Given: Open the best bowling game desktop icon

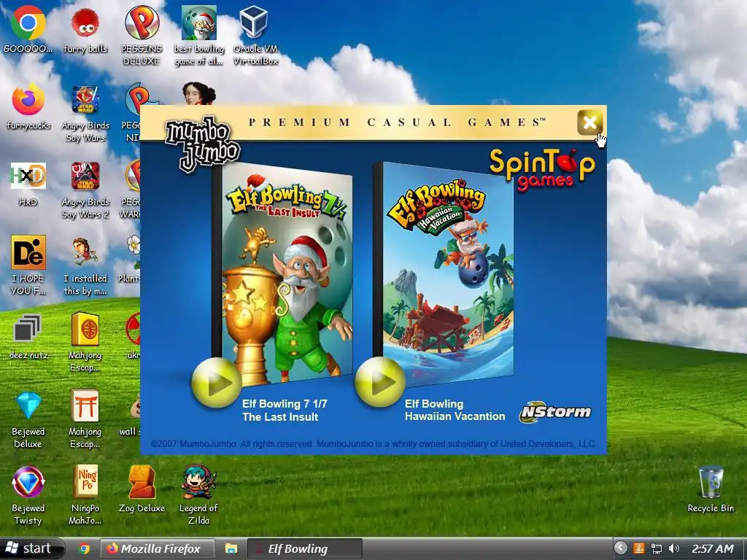Looking at the screenshot, I should click(199, 23).
